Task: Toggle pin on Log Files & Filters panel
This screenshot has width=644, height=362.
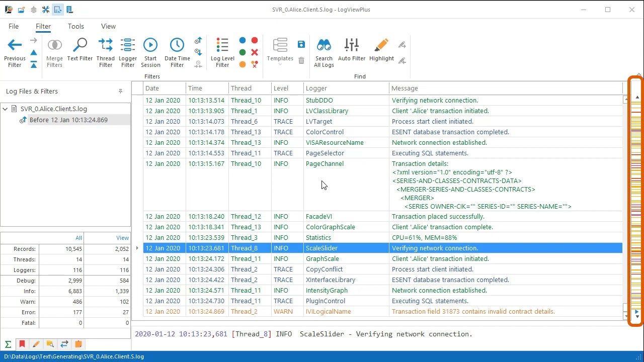Action: (120, 91)
